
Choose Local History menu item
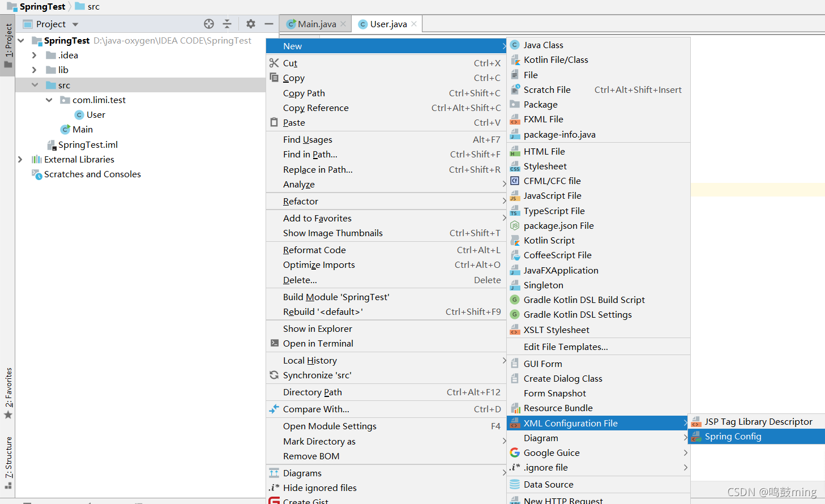click(386, 360)
